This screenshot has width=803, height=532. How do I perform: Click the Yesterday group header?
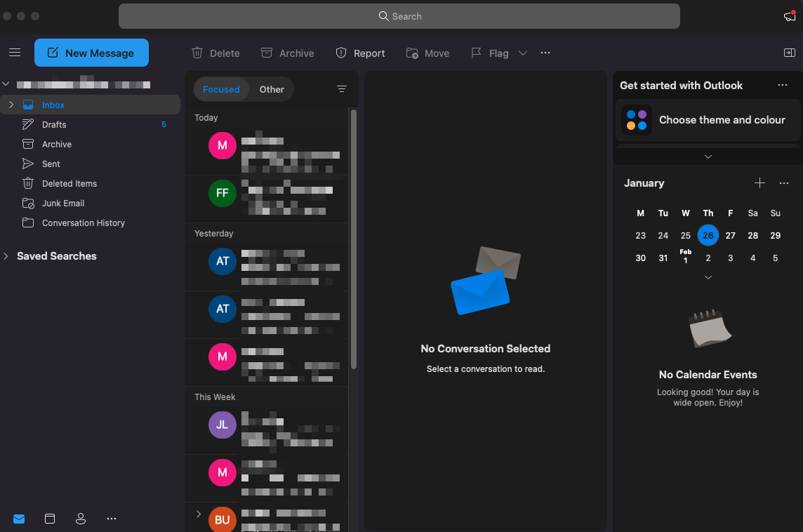coord(213,234)
